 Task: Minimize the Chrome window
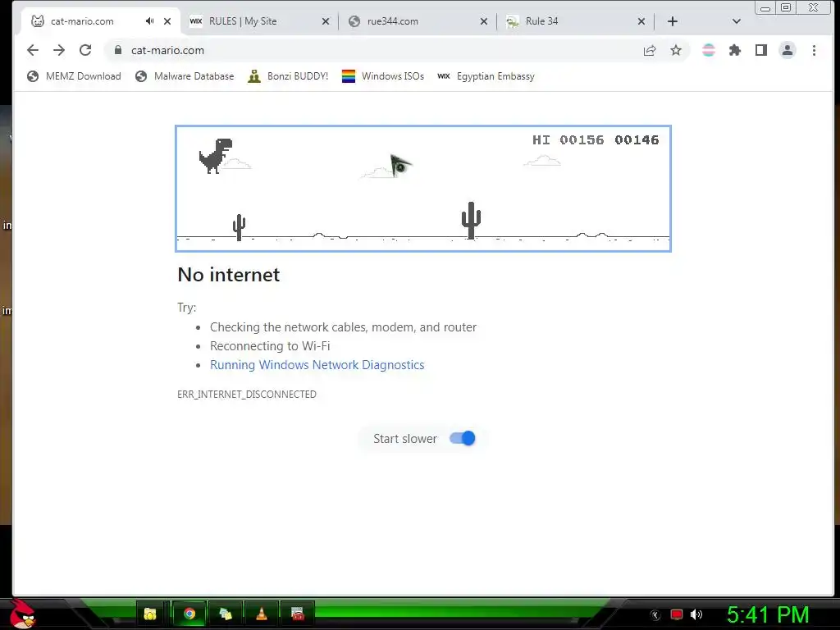pos(765,7)
